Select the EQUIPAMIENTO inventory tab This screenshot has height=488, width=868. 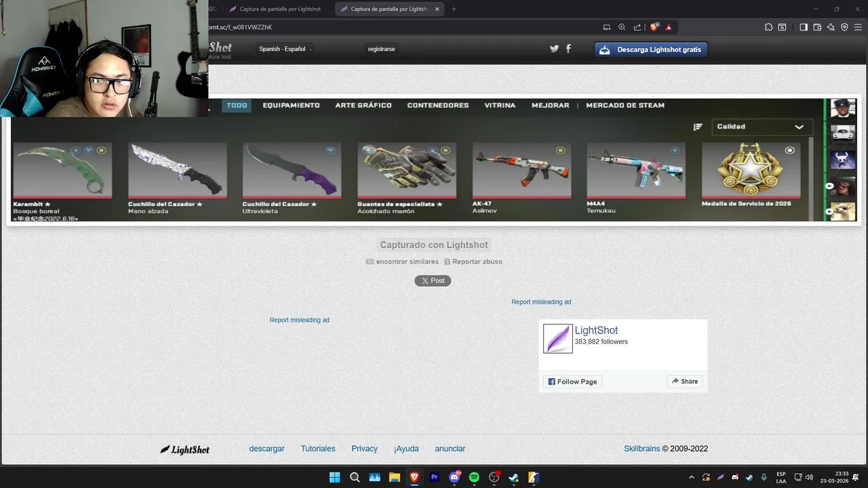coord(291,105)
